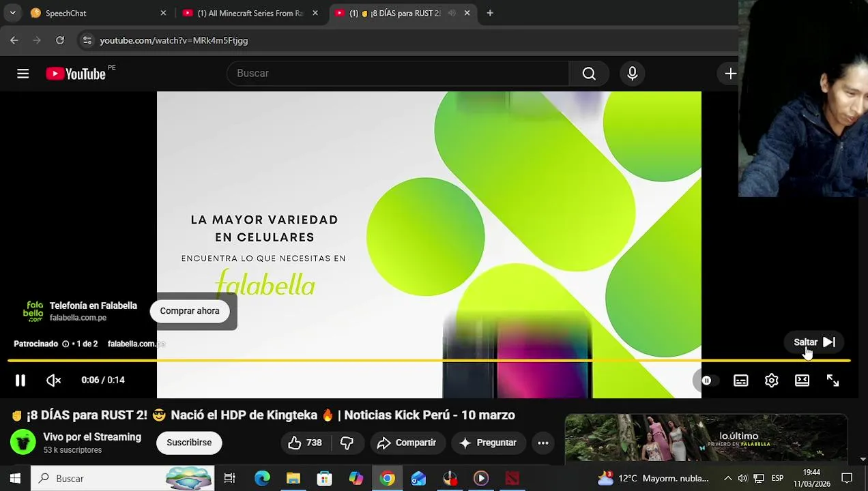Toggle the autoplay switch
The height and width of the screenshot is (491, 868).
pyautogui.click(x=707, y=381)
